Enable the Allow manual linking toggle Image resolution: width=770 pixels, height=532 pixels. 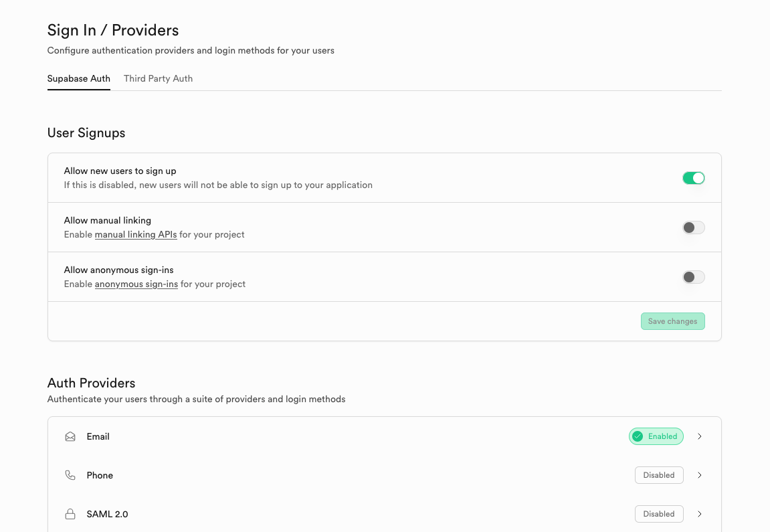click(693, 228)
